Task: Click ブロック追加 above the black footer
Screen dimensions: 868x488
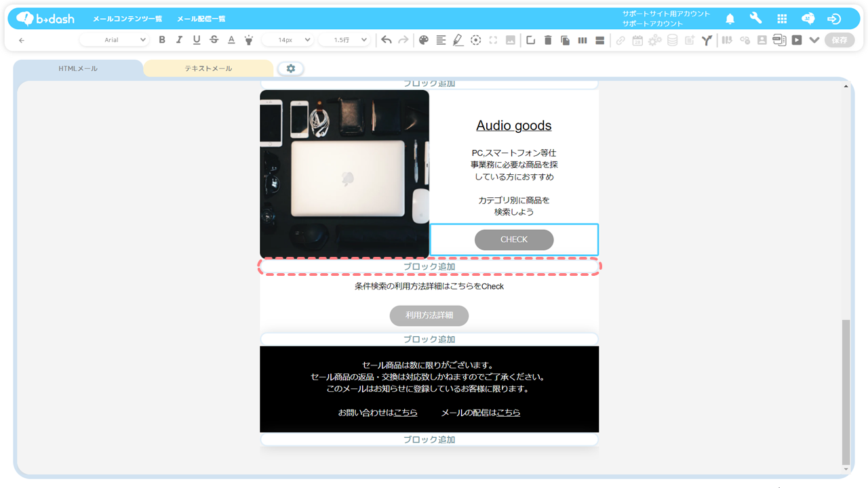Action: tap(429, 339)
